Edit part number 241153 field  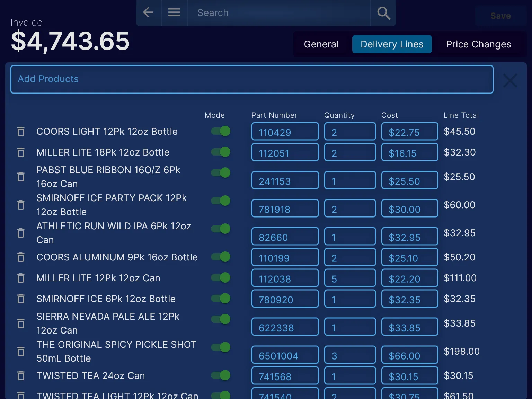pyautogui.click(x=285, y=180)
